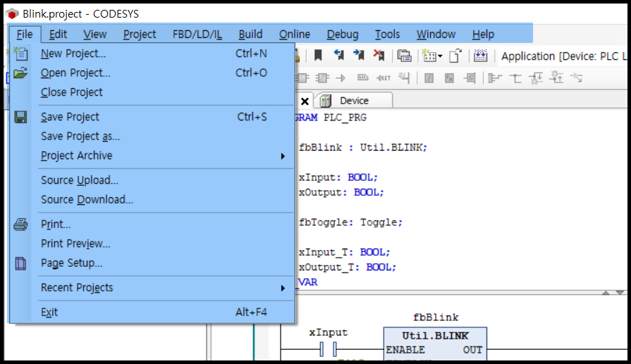Viewport: 631px width, 364px height.
Task: Choose Exit from File menu
Action: (x=153, y=312)
